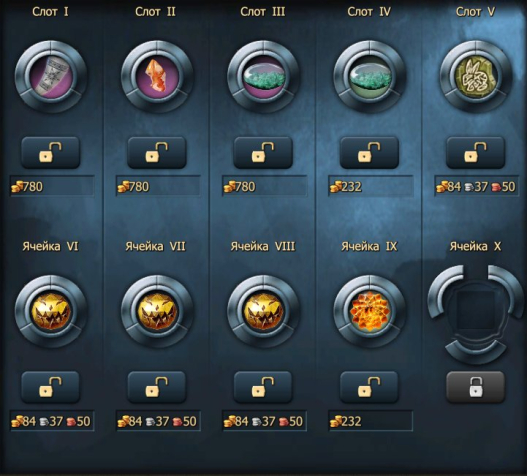Toggle the padlock button under Слот V
The height and width of the screenshot is (476, 527).
(x=476, y=153)
